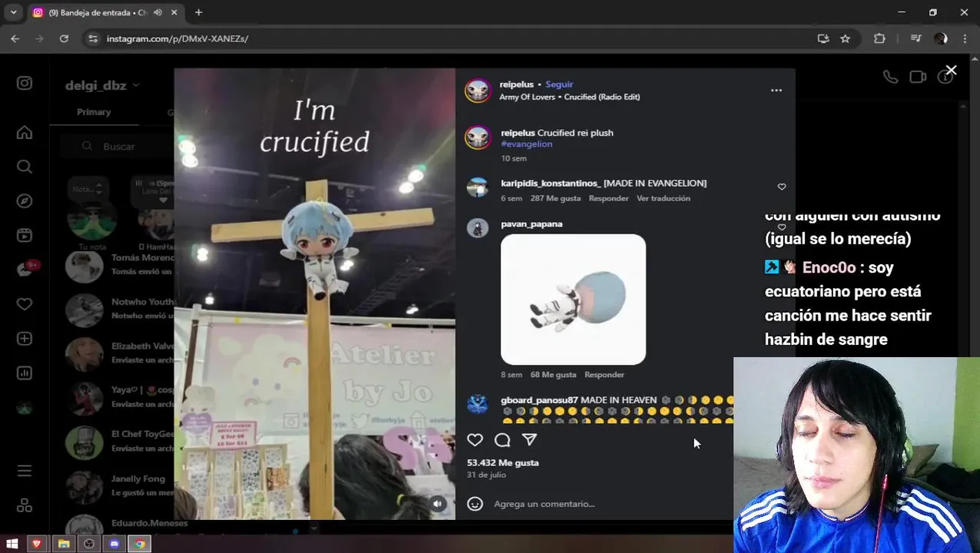Like the post with heart icon

(x=475, y=440)
